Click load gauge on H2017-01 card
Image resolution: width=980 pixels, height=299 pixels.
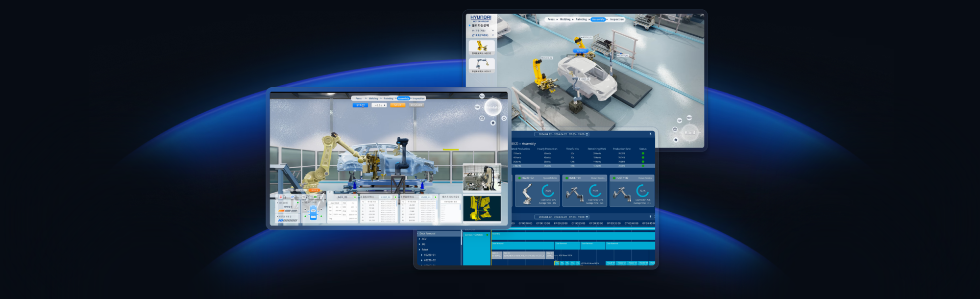[x=595, y=190]
